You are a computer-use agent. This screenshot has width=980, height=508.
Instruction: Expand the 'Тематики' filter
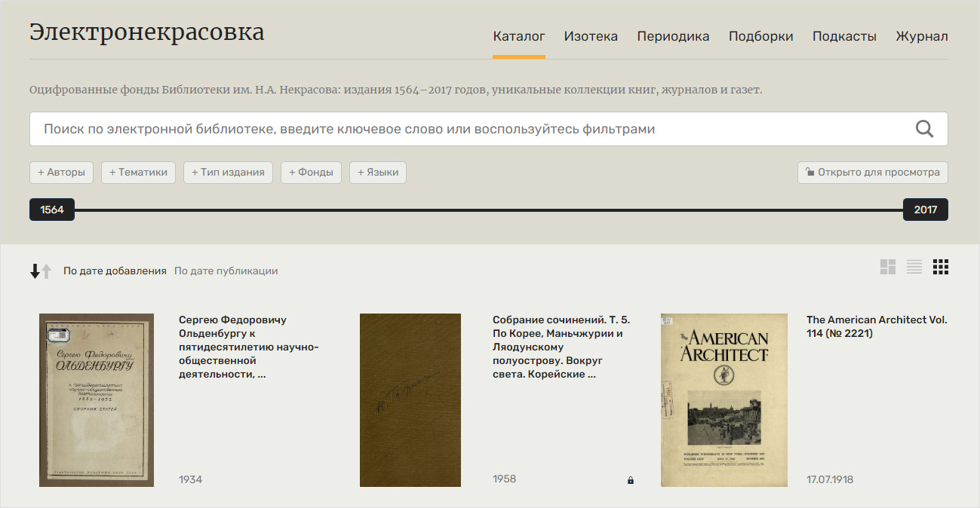(x=138, y=173)
